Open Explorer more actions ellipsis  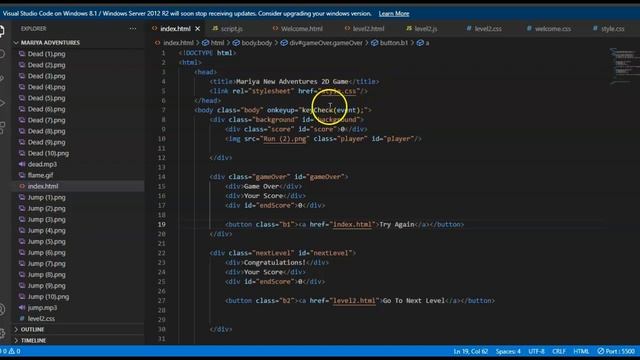[x=133, y=29]
